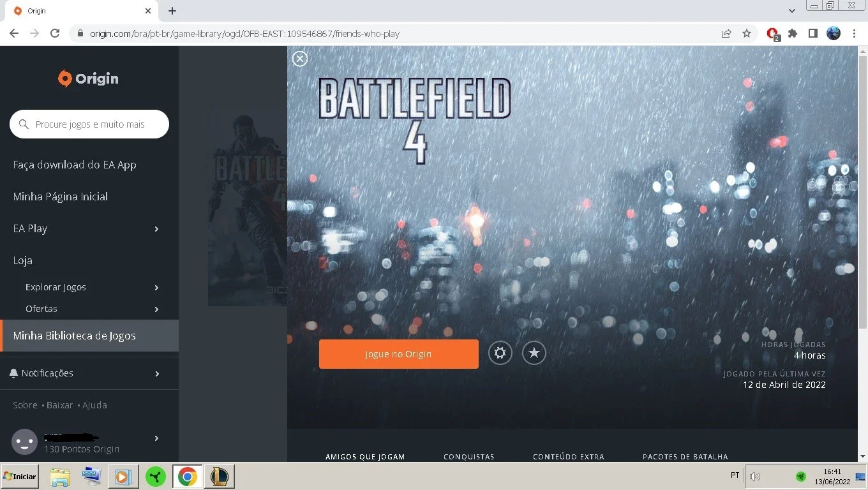Viewport: 868px width, 490px height.
Task: Click the 4 horas played value
Action: tap(810, 355)
